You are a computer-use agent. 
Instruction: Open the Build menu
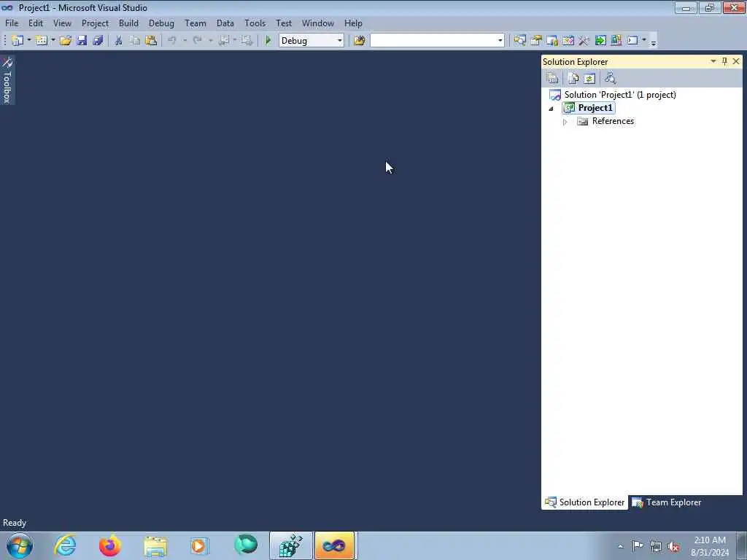(x=128, y=23)
